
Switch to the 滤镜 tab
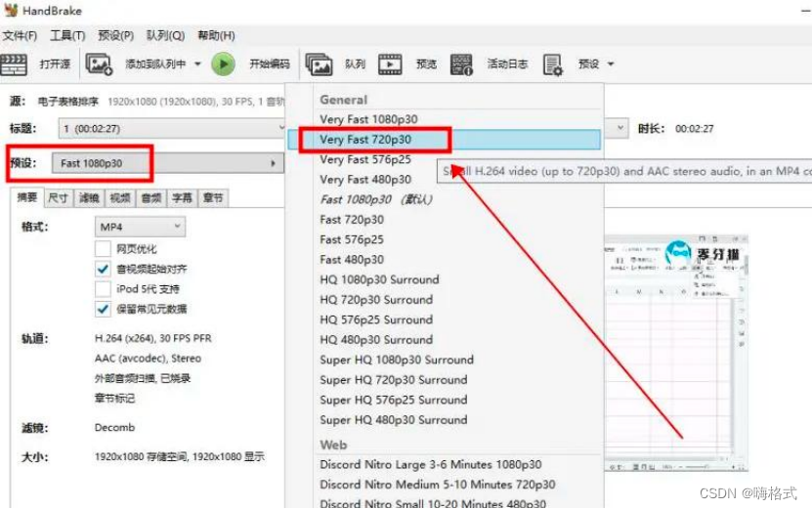(89, 197)
